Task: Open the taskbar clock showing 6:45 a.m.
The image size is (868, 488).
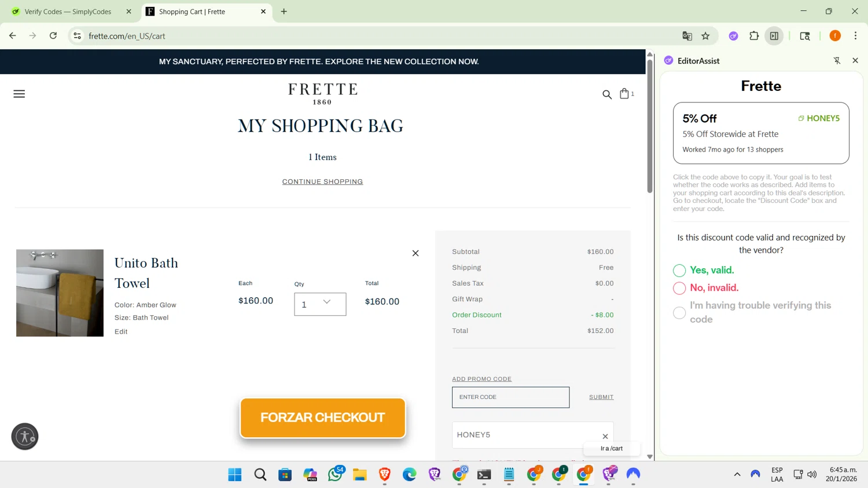Action: click(x=841, y=475)
